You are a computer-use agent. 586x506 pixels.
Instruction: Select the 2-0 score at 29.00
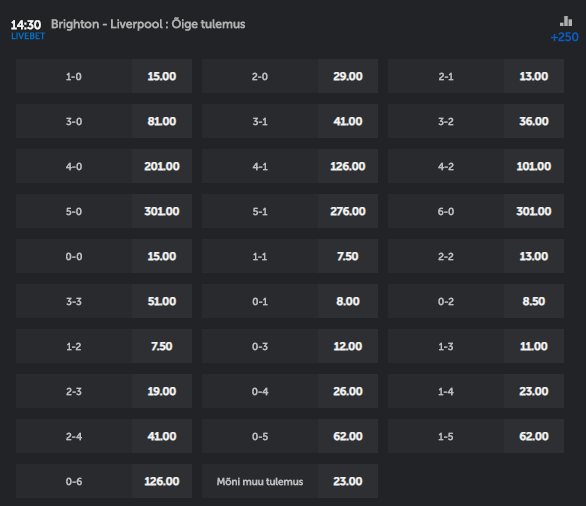point(290,76)
